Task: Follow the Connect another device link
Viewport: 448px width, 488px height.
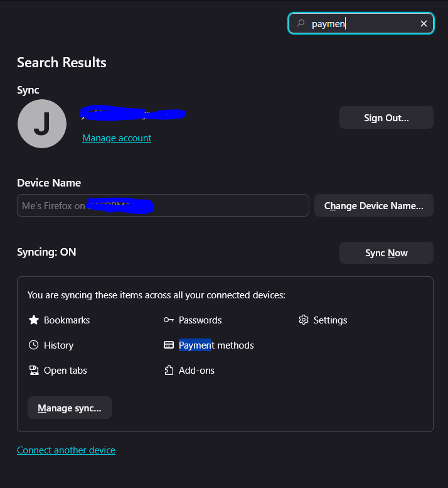Action: pos(66,450)
